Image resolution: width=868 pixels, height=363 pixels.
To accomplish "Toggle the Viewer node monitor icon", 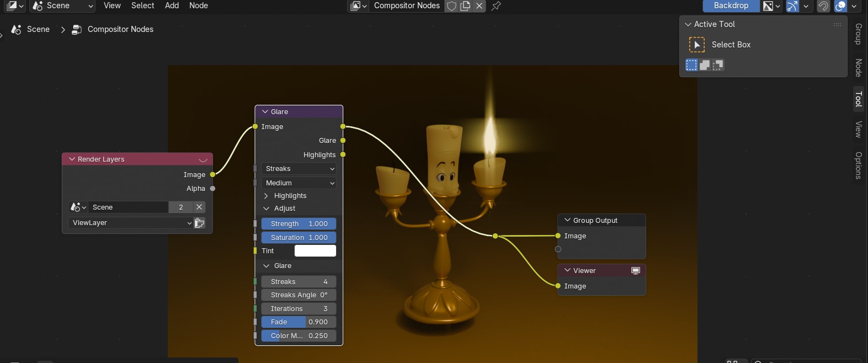I will (636, 270).
